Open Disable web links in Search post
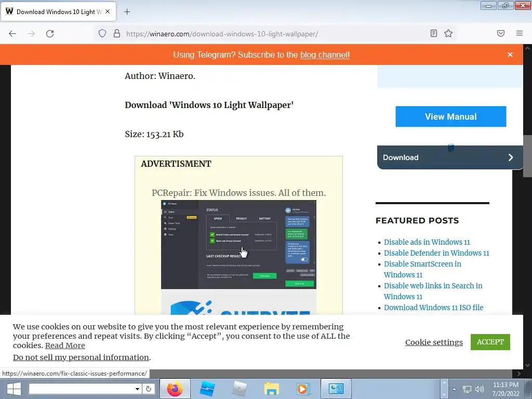 click(433, 291)
